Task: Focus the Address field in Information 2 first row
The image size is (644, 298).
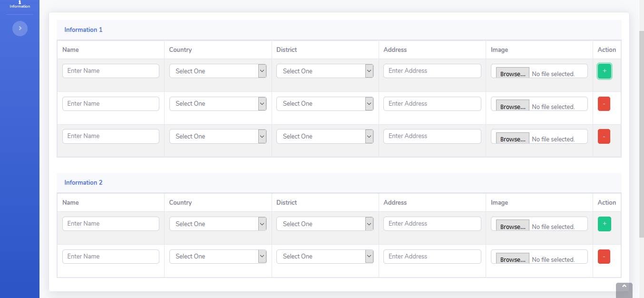Action: point(432,224)
